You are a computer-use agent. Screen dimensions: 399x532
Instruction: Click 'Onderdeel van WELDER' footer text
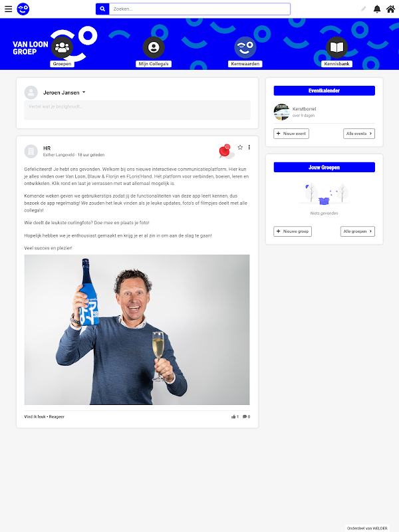tap(367, 528)
